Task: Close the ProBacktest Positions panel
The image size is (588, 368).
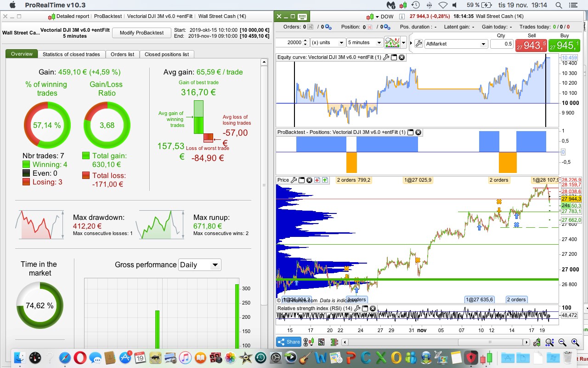Action: pos(418,132)
